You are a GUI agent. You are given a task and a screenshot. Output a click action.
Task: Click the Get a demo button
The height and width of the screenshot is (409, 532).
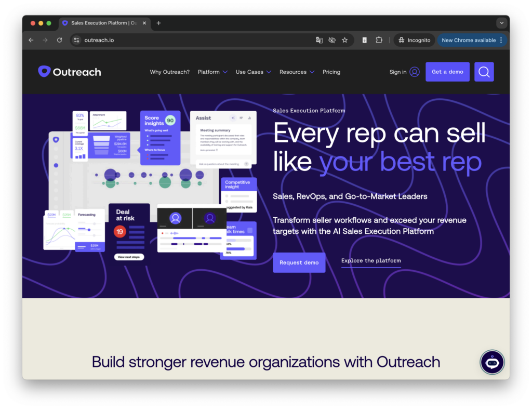tap(447, 72)
